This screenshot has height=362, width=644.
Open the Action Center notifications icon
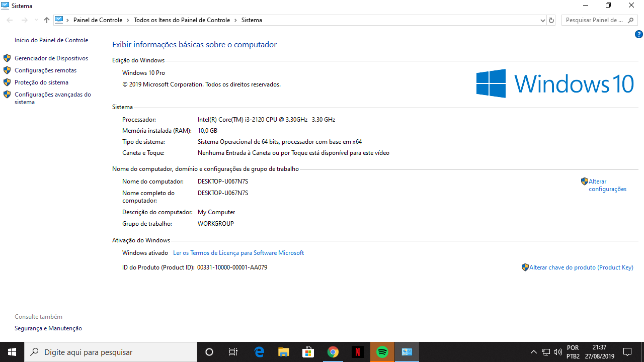point(627,352)
